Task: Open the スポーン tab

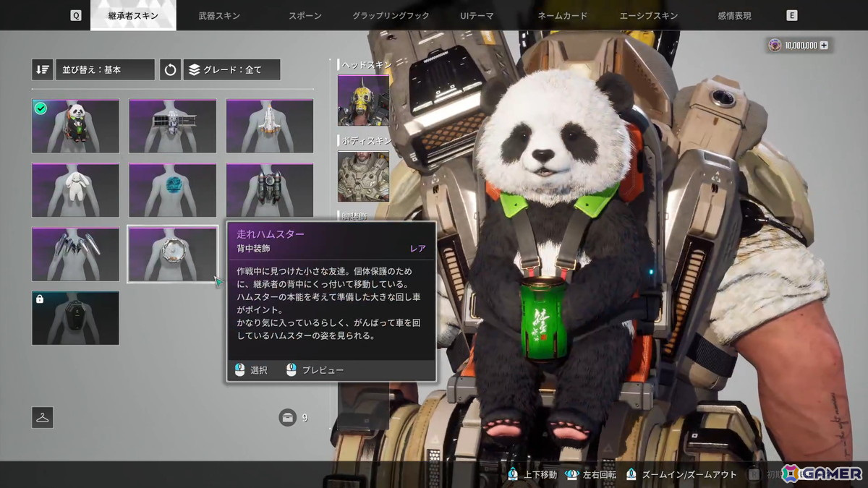Action: click(306, 15)
